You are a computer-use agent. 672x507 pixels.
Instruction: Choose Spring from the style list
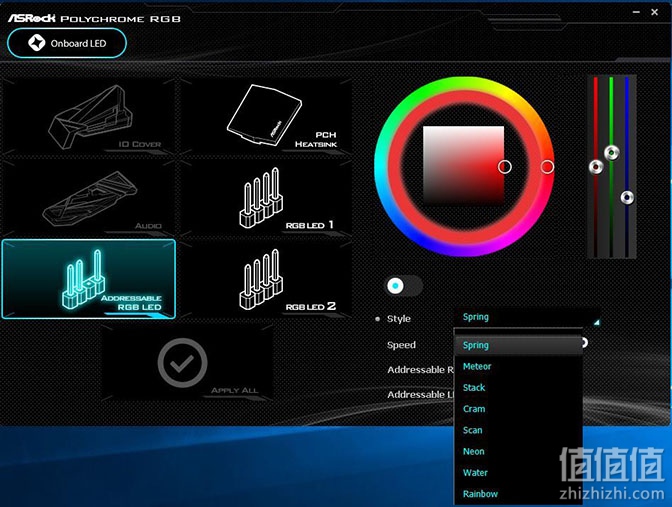[x=518, y=345]
